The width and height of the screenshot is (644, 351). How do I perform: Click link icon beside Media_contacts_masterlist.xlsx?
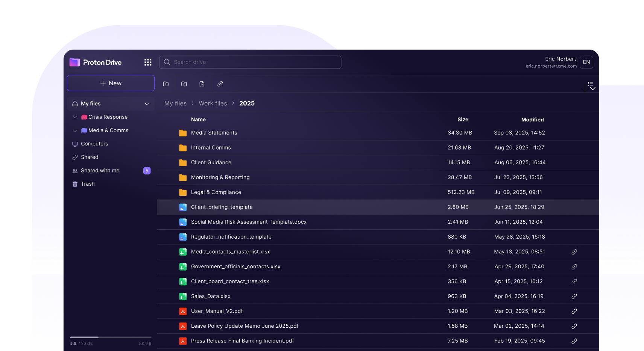tap(574, 252)
